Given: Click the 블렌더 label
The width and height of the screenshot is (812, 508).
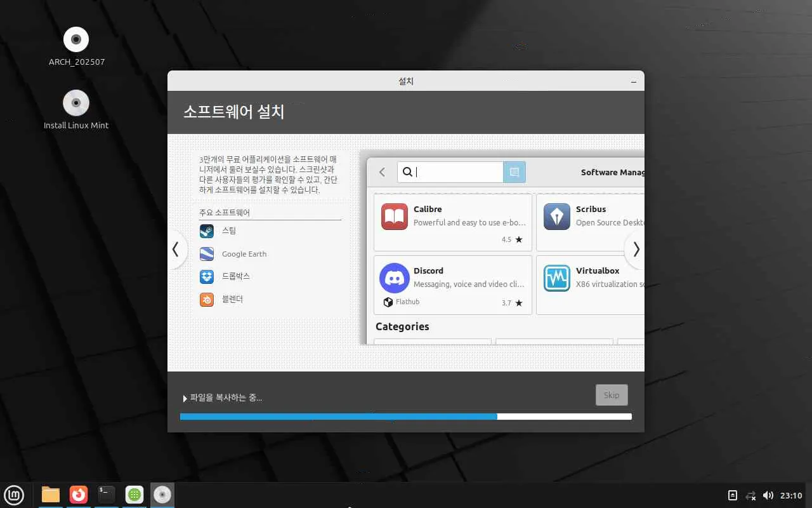Looking at the screenshot, I should coord(232,299).
